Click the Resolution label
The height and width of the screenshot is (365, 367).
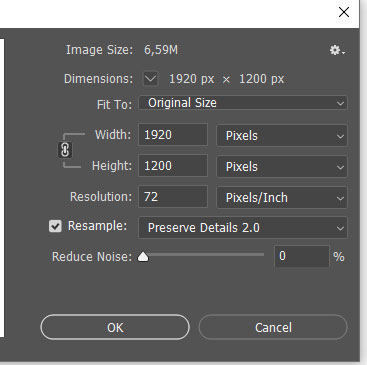tap(101, 197)
